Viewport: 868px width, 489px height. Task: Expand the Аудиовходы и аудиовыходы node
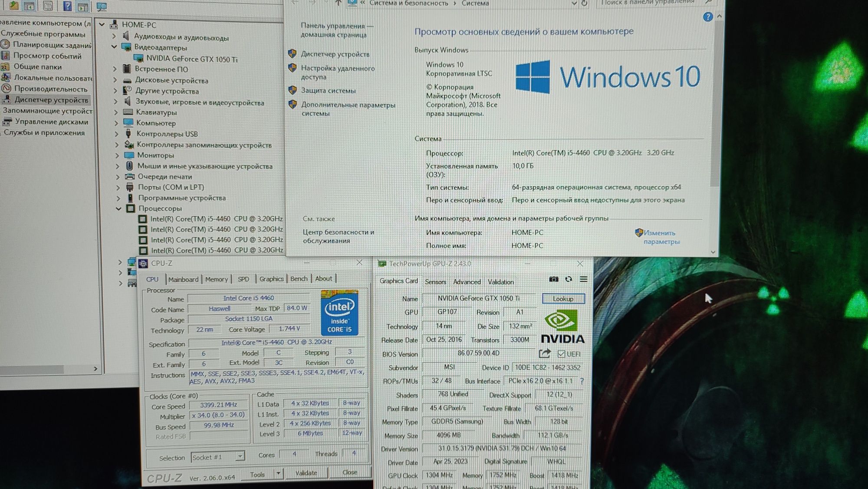click(114, 36)
